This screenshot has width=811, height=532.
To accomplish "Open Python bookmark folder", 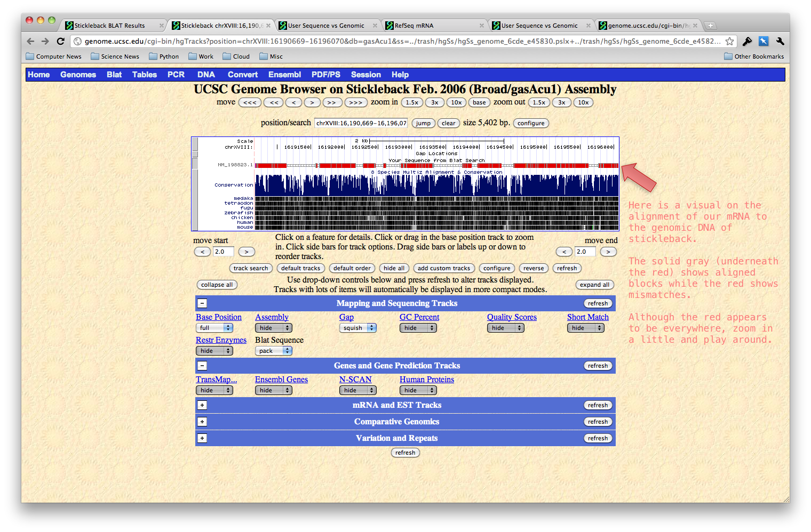I will (164, 57).
